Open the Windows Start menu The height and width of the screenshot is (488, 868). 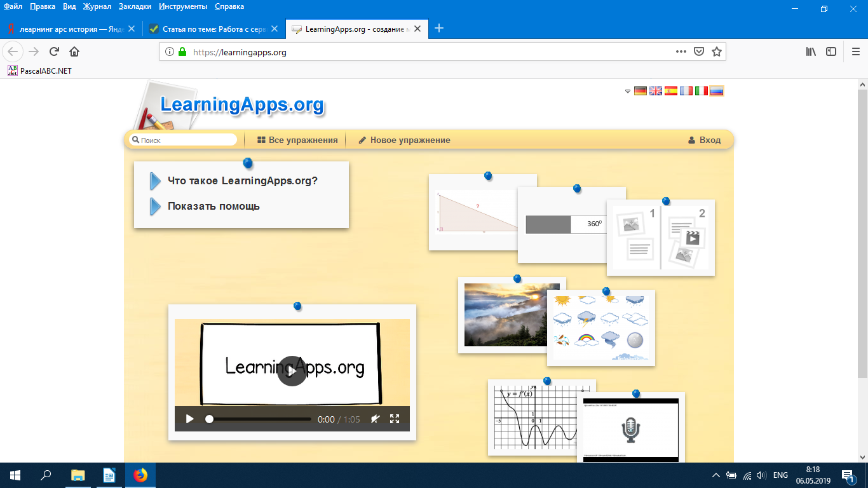coord(15,475)
